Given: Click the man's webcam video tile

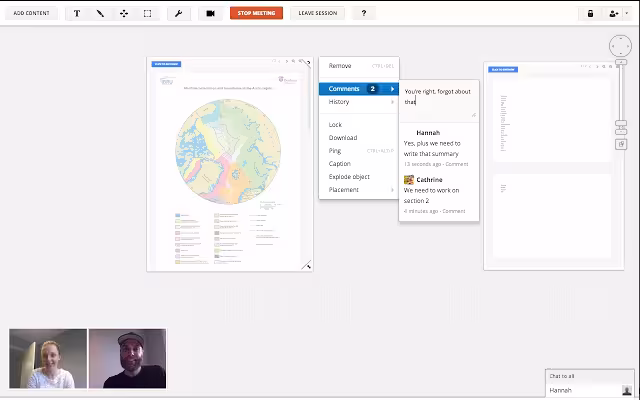Looking at the screenshot, I should (x=128, y=358).
